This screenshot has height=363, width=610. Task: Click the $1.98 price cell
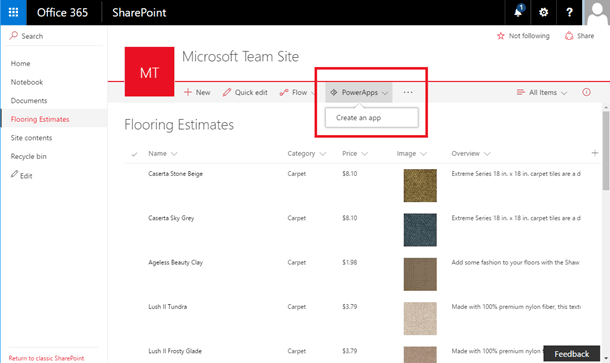[350, 263]
